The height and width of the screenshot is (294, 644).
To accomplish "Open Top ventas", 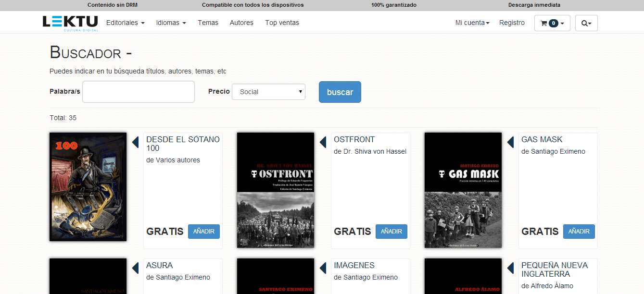I will tap(282, 23).
